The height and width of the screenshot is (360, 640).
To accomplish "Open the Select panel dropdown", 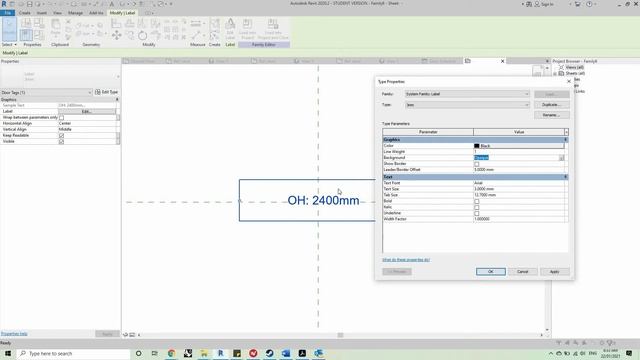I will tap(9, 44).
